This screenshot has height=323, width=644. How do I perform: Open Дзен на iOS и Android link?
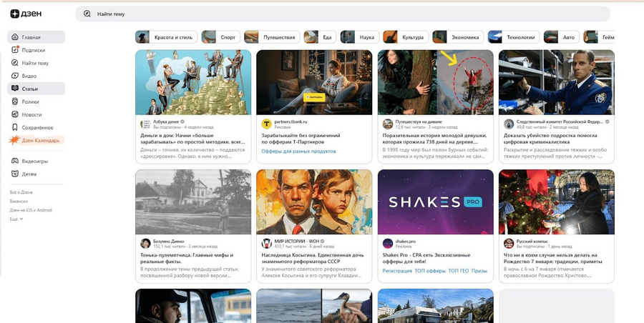[x=31, y=210]
